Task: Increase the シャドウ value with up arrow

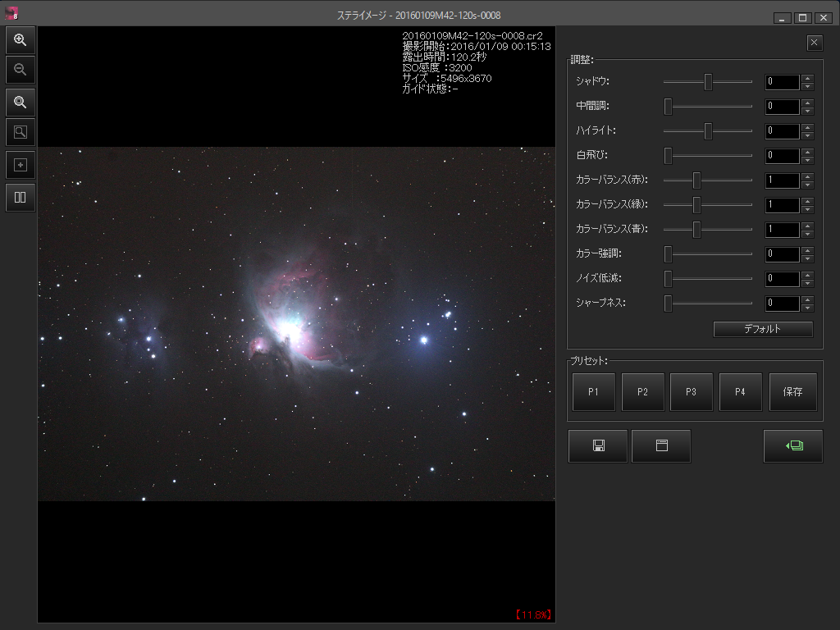Action: tap(807, 78)
